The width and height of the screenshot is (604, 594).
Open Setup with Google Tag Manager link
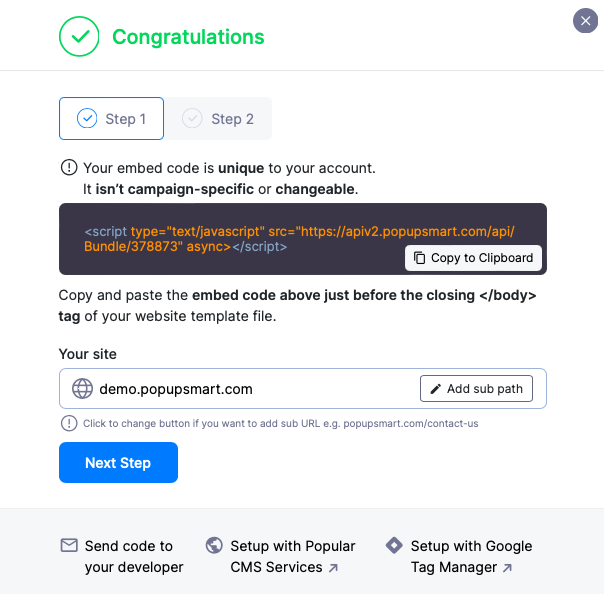coord(470,557)
